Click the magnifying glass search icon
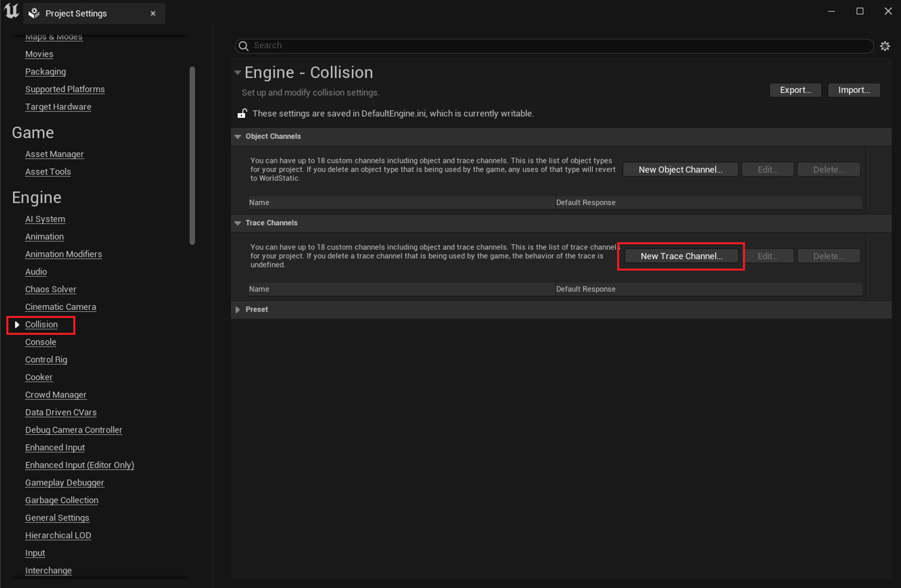Viewport: 901px width, 588px height. click(244, 46)
